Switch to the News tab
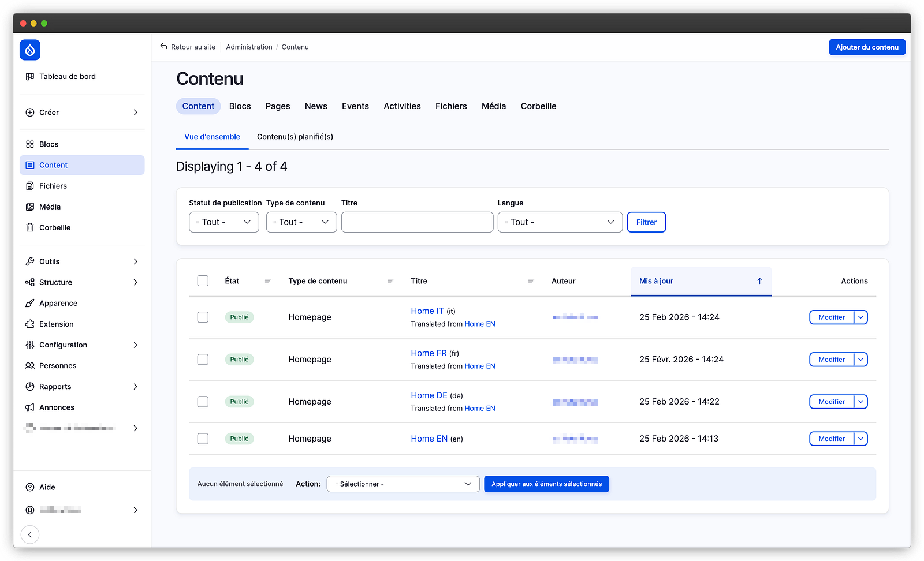The width and height of the screenshot is (924, 561). 316,106
